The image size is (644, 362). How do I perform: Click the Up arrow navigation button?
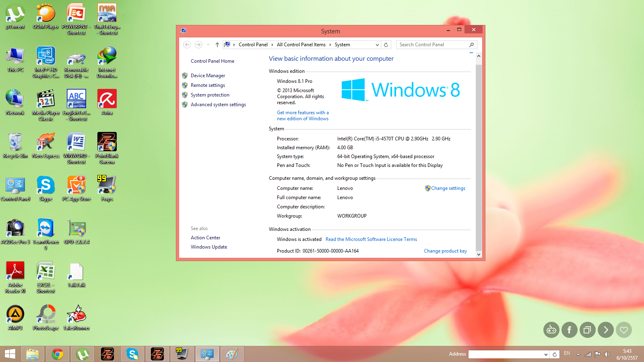point(217,45)
